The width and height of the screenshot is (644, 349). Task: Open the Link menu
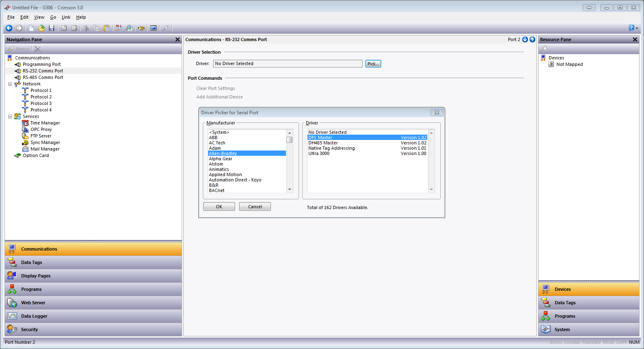pos(66,17)
